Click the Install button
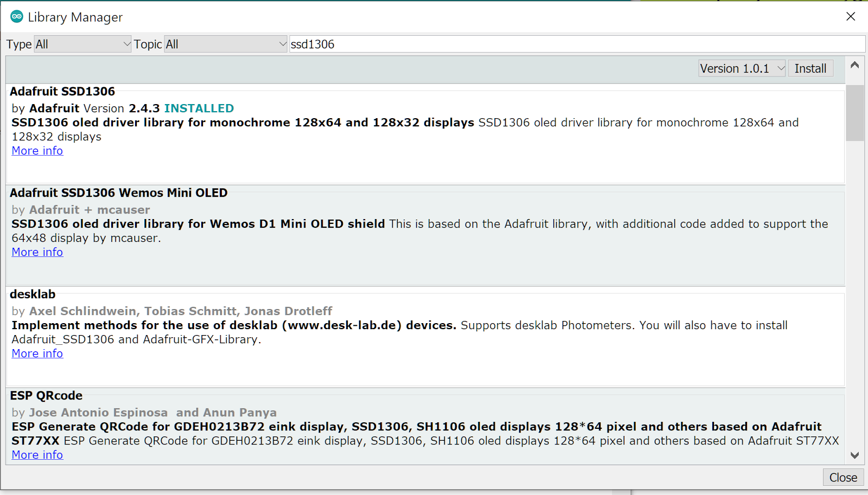This screenshot has width=868, height=495. [x=810, y=68]
